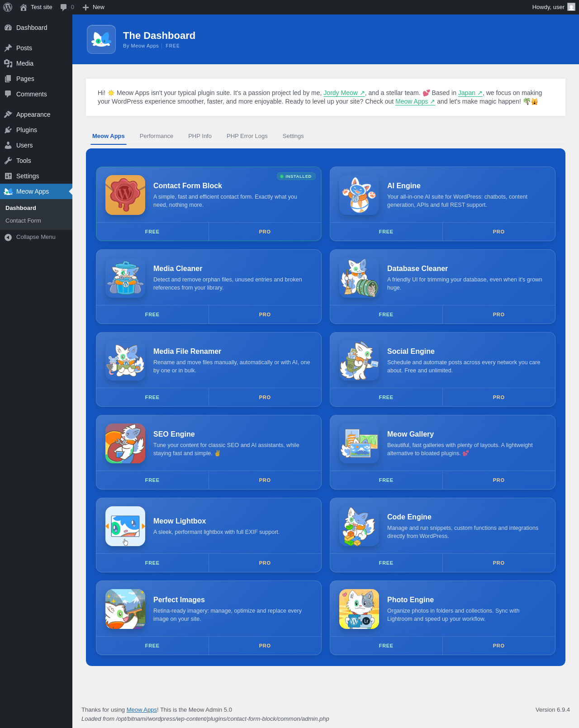Click the Plugins plug icon
The width and height of the screenshot is (579, 728).
pos(8,130)
